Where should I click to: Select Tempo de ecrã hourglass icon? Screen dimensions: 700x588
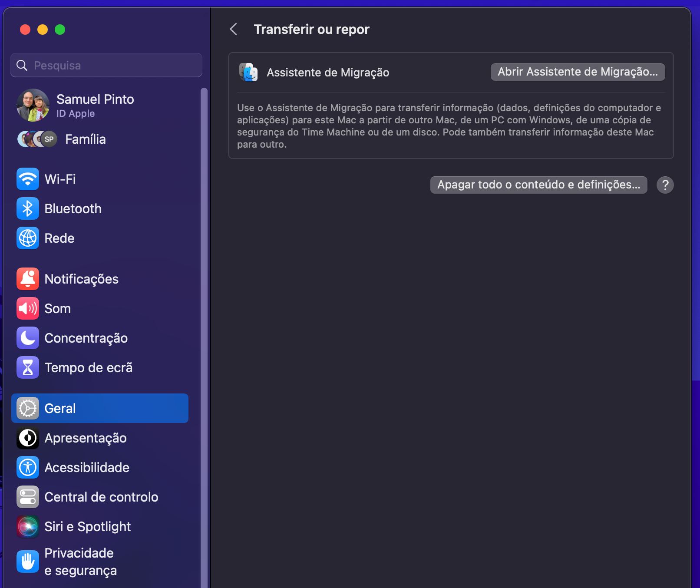coord(28,367)
